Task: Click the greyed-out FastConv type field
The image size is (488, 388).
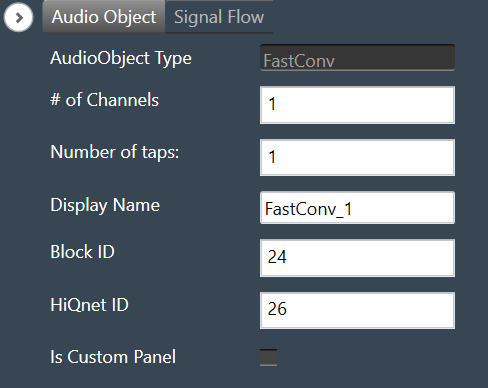Action: pos(357,57)
